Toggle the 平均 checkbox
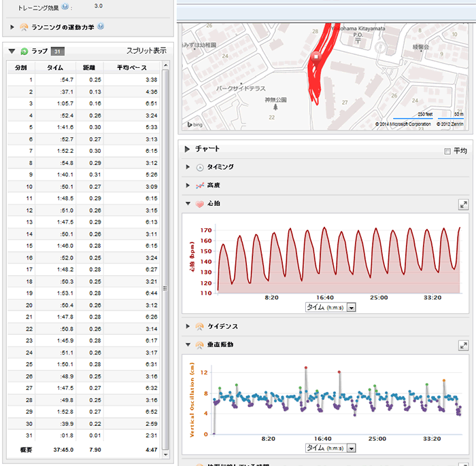The image size is (476, 466). [447, 151]
